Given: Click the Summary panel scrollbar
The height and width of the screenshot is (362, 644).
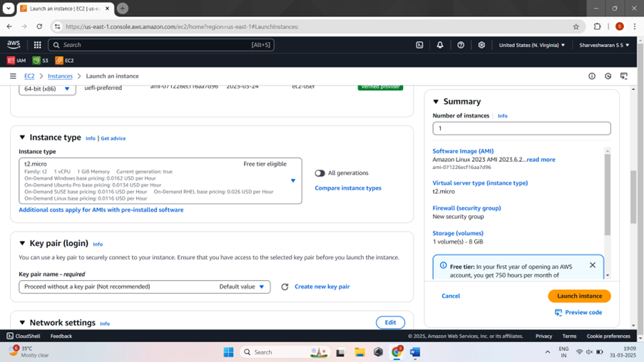Looking at the screenshot, I should click(x=608, y=195).
